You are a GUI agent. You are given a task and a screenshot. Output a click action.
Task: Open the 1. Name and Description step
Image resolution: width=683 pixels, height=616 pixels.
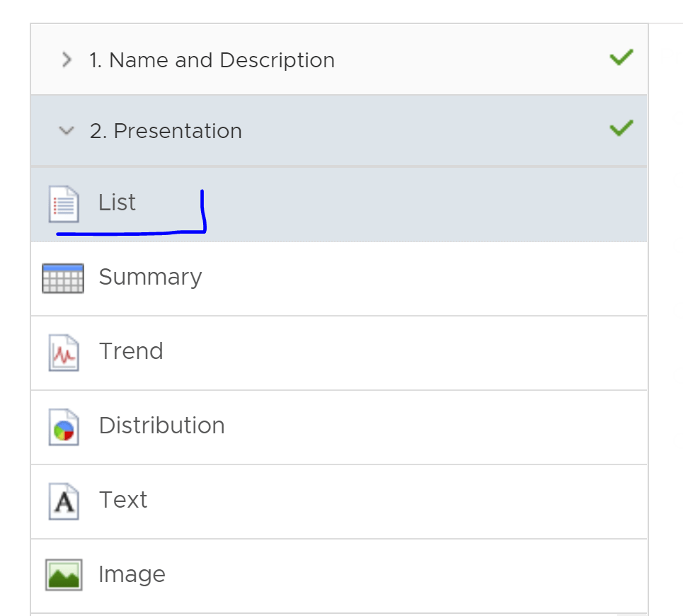(212, 60)
